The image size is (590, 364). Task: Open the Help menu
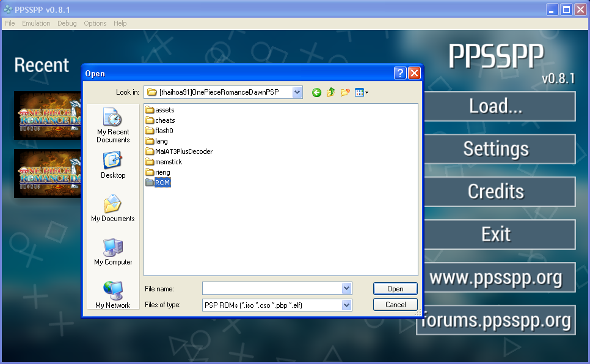(x=120, y=23)
